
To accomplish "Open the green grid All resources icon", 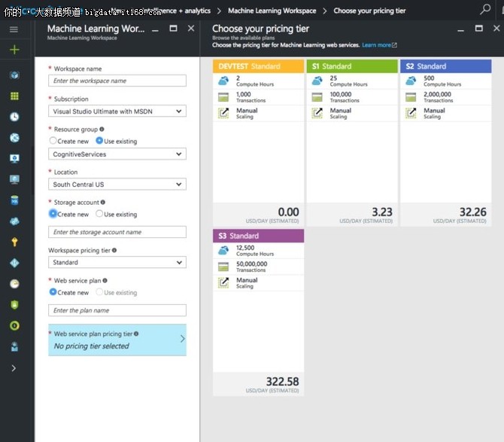I will (x=14, y=96).
